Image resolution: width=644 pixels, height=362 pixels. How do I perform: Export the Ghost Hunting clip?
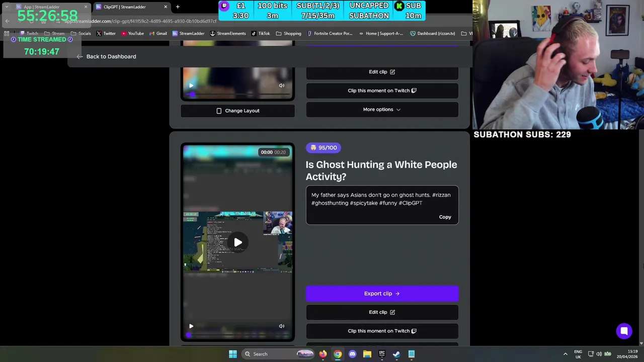(x=382, y=294)
